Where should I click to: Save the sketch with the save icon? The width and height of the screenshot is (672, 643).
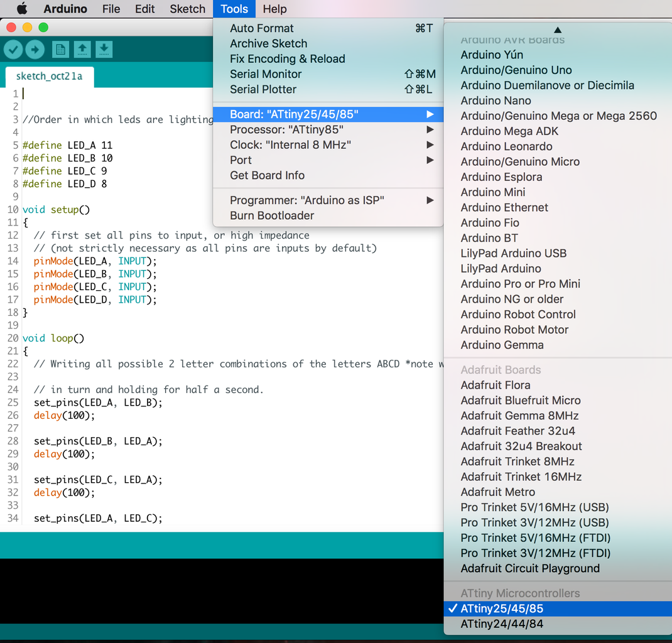(104, 50)
